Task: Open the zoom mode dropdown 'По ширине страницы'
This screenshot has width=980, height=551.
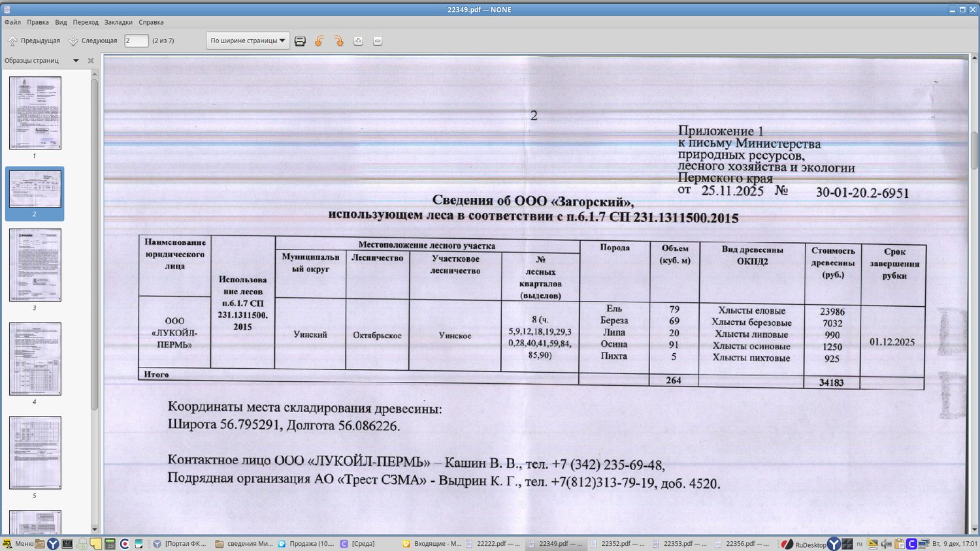Action: (248, 40)
